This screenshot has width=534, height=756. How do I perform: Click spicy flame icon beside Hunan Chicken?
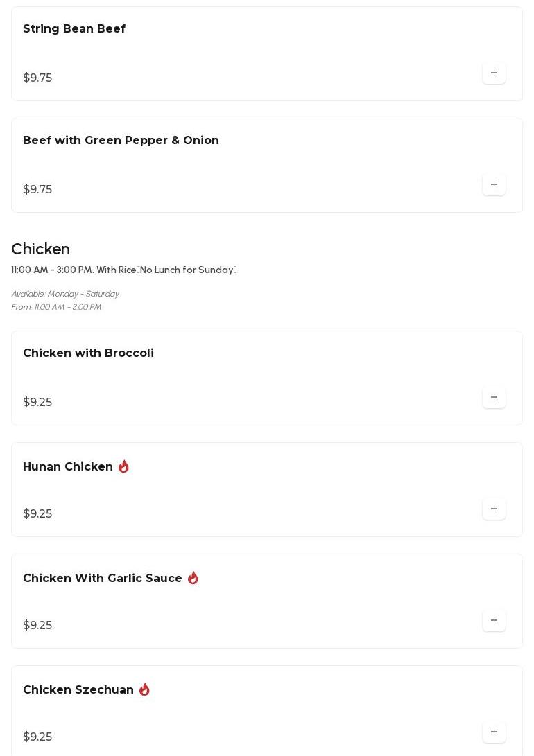point(123,466)
